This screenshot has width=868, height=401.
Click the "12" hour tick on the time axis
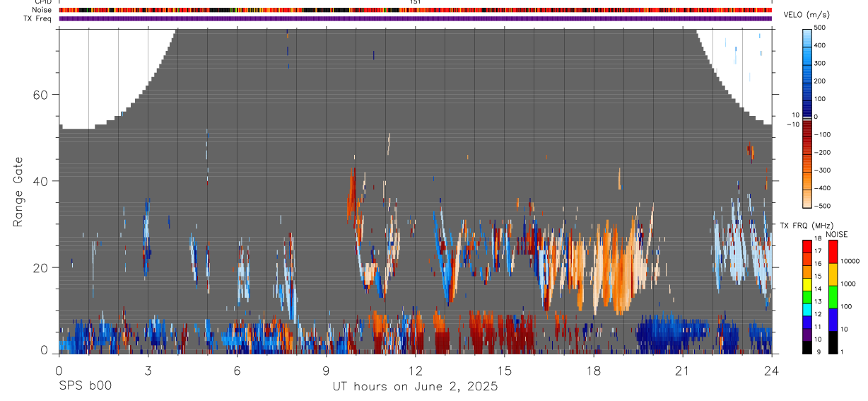click(x=416, y=370)
